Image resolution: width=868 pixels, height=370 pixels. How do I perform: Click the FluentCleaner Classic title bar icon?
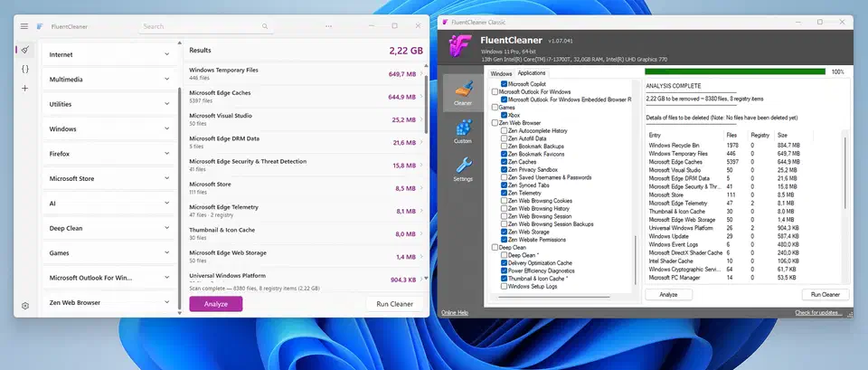click(x=445, y=22)
